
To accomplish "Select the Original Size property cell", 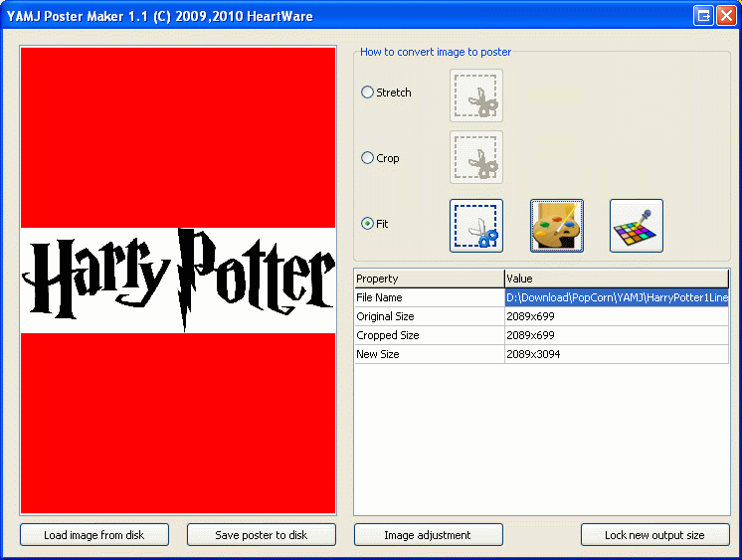I will tap(430, 316).
